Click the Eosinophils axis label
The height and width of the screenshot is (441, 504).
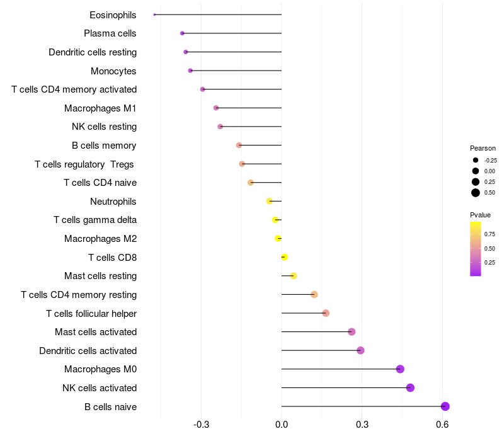click(113, 14)
